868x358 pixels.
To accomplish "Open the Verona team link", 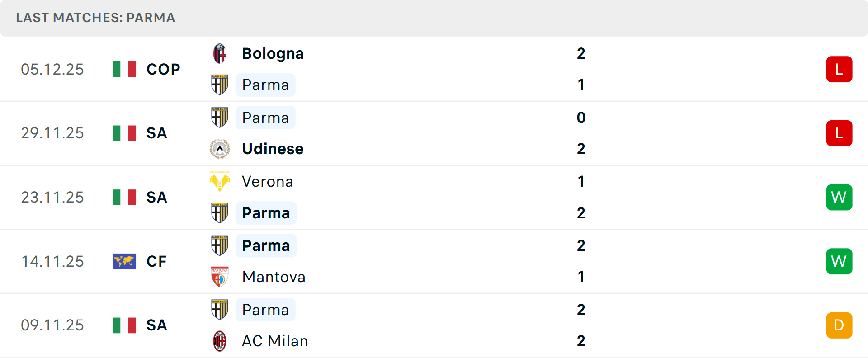I will 268,182.
